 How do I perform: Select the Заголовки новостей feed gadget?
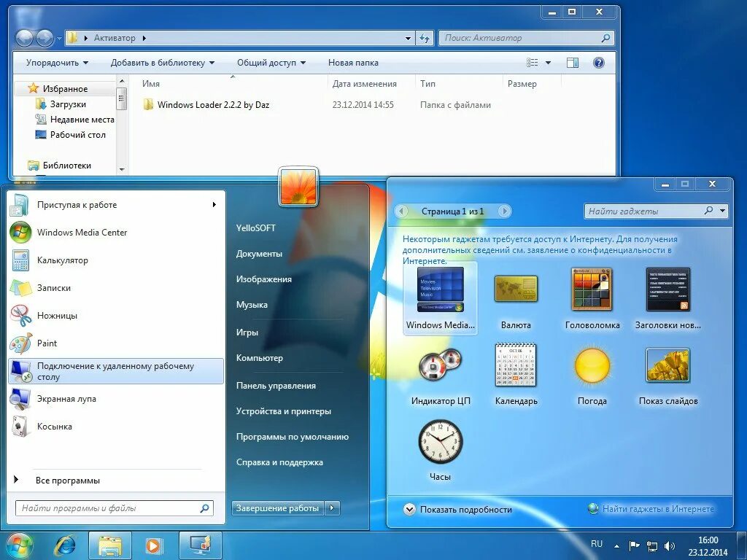pyautogui.click(x=668, y=298)
